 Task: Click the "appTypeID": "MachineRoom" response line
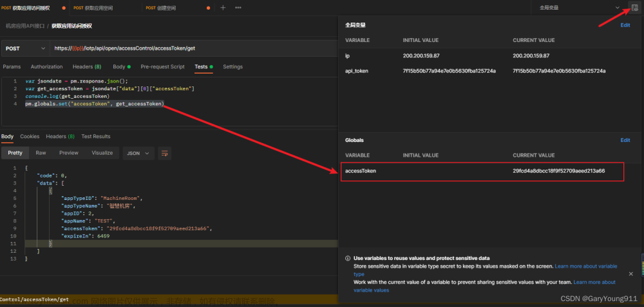[102, 198]
